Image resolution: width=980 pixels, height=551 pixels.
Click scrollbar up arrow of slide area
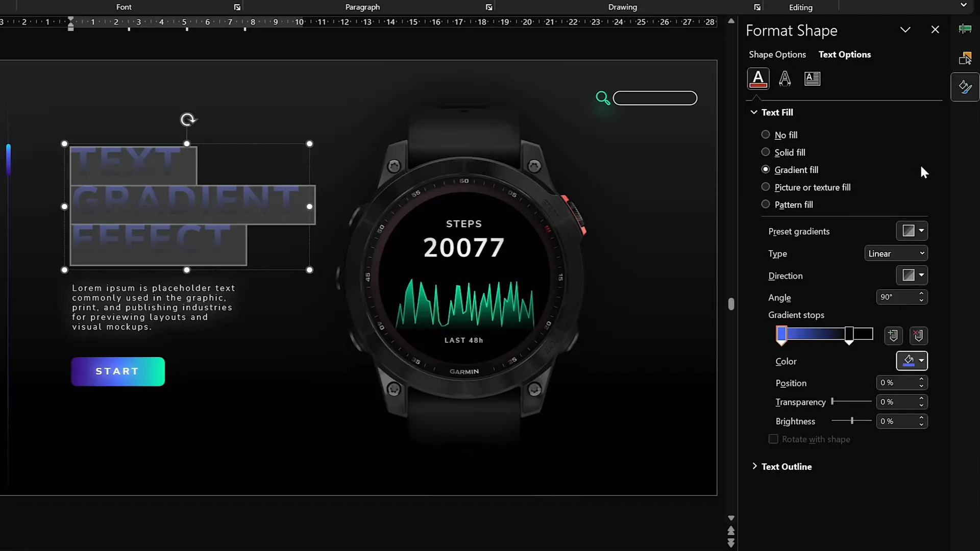[731, 21]
